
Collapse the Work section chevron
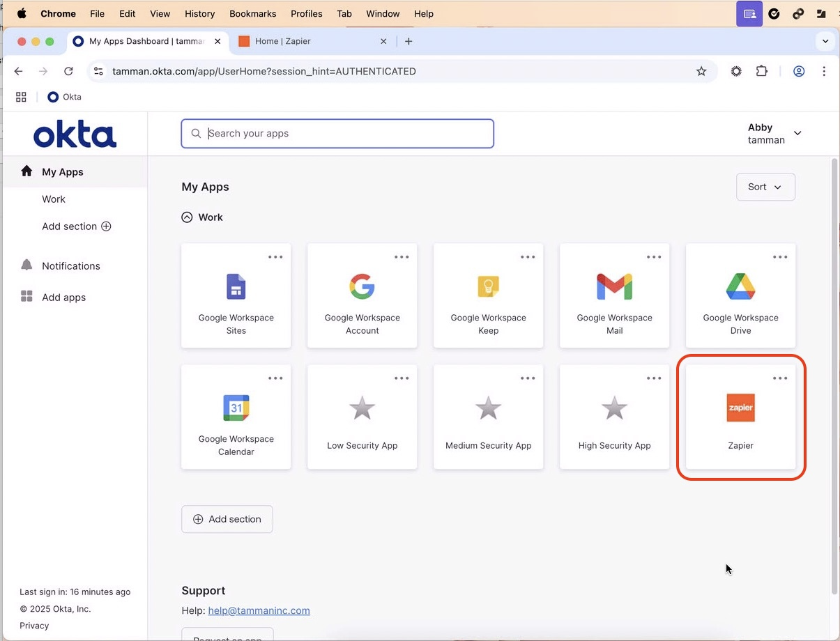(187, 217)
